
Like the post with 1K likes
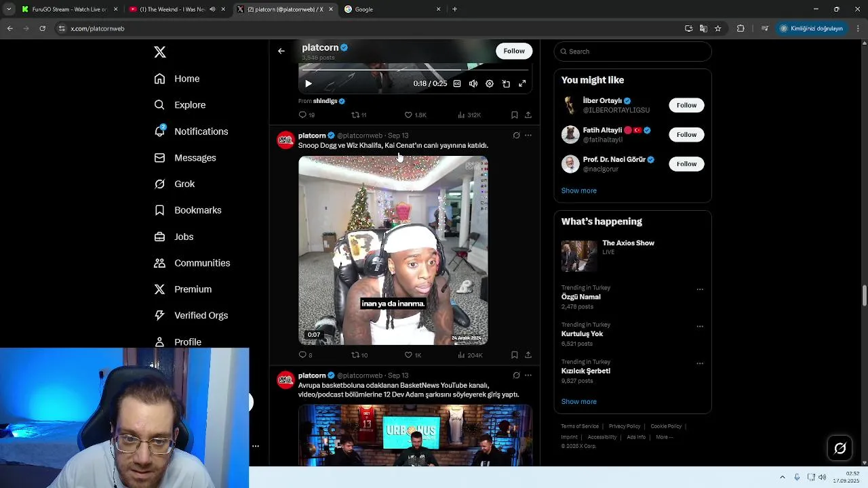point(413,355)
